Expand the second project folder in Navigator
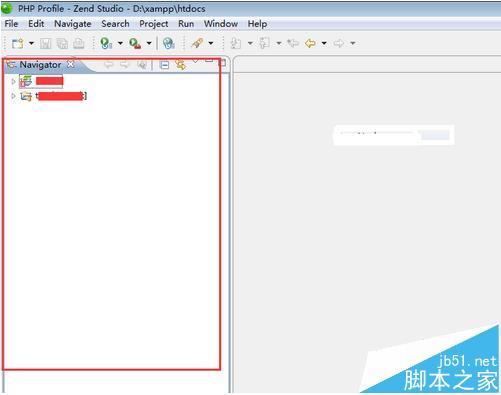 pyautogui.click(x=13, y=96)
